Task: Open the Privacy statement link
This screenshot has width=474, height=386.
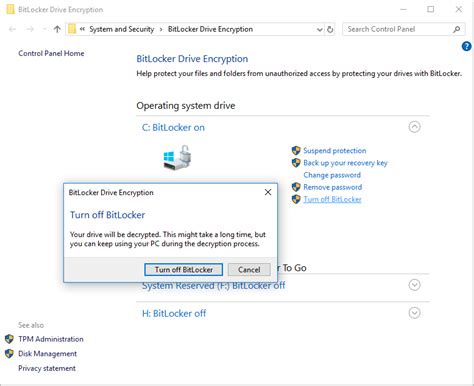Action: (47, 368)
